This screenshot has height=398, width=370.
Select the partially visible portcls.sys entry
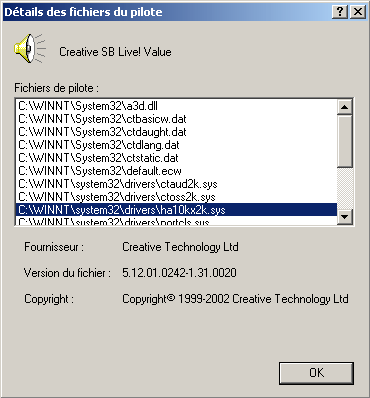click(x=176, y=221)
